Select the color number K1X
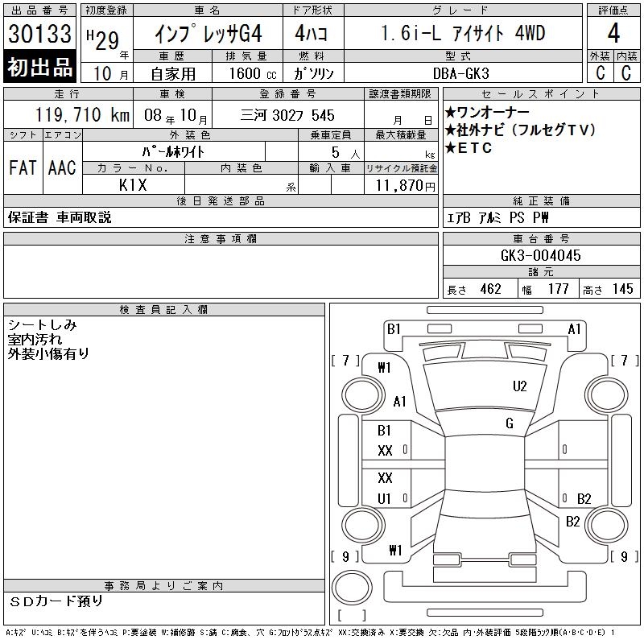Image resolution: width=644 pixels, height=644 pixels. [x=133, y=185]
